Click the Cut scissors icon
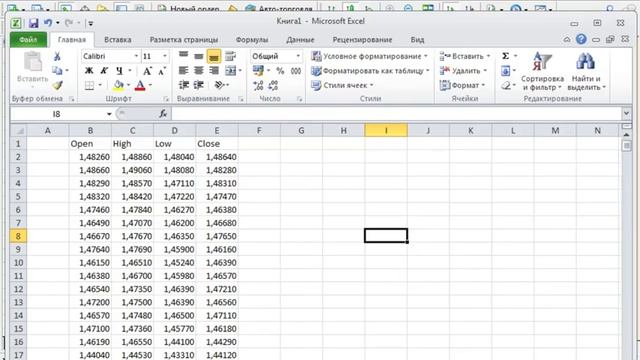The height and width of the screenshot is (360, 640). click(57, 56)
